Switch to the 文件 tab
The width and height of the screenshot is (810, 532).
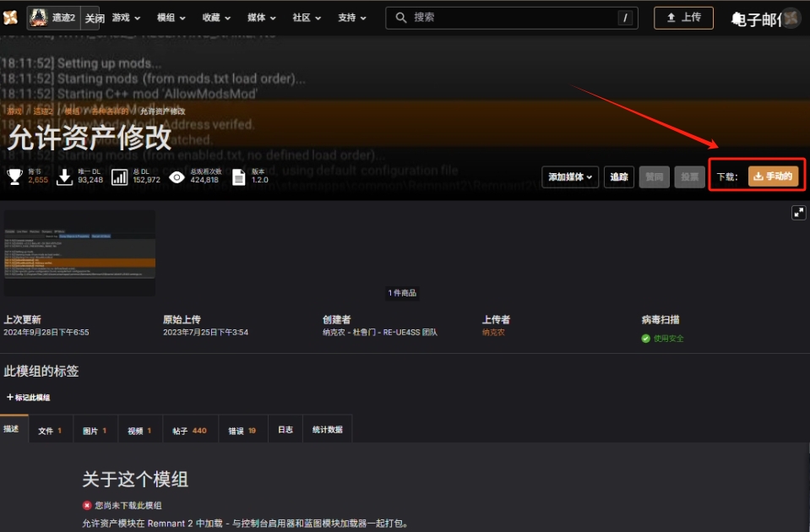tap(50, 431)
